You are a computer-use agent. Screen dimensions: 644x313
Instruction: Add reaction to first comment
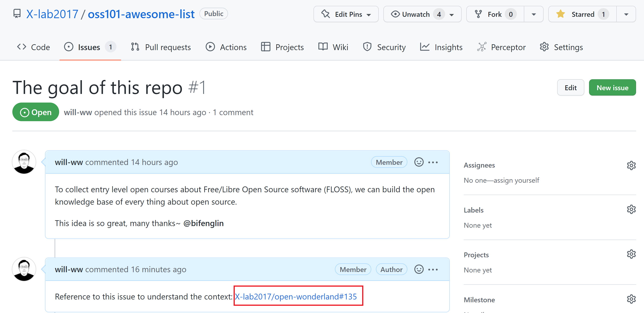coord(419,162)
